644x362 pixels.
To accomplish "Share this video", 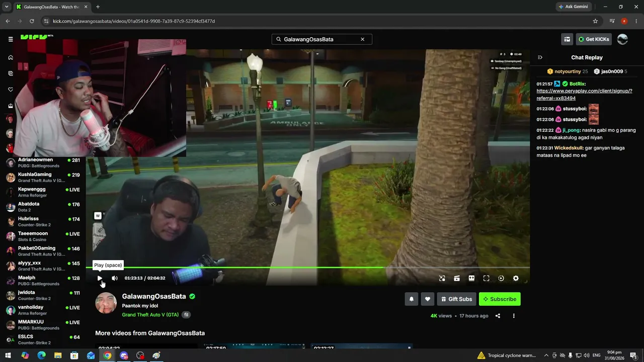I will pos(498,316).
